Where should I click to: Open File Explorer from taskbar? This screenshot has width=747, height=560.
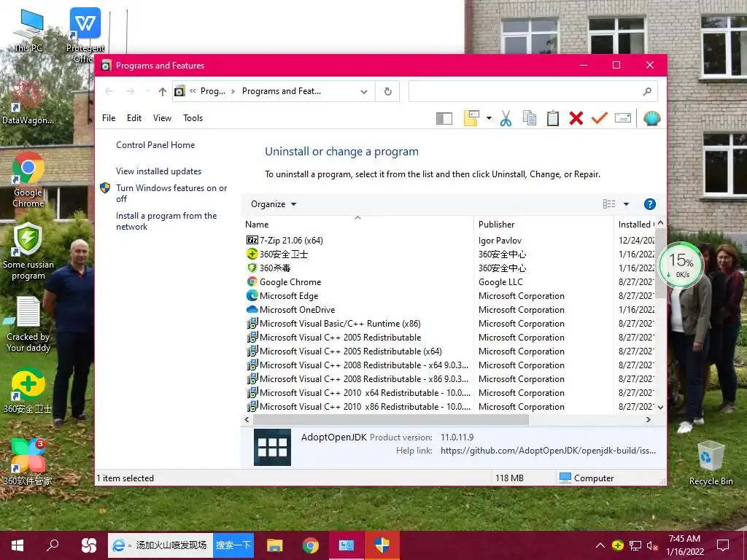point(274,545)
